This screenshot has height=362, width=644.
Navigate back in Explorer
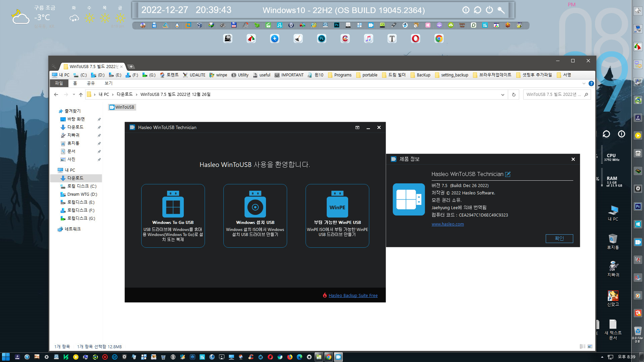(x=56, y=95)
